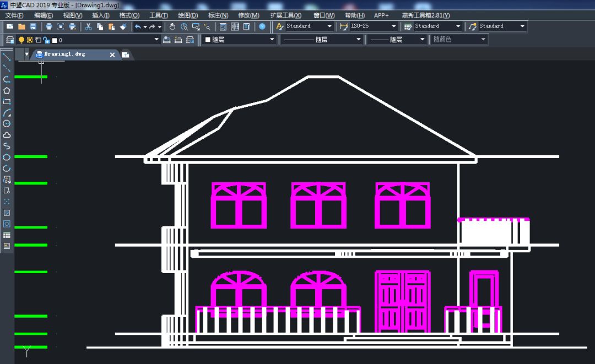Toggle layer 0 lock padlock icon
This screenshot has width=595, height=364.
click(x=46, y=40)
